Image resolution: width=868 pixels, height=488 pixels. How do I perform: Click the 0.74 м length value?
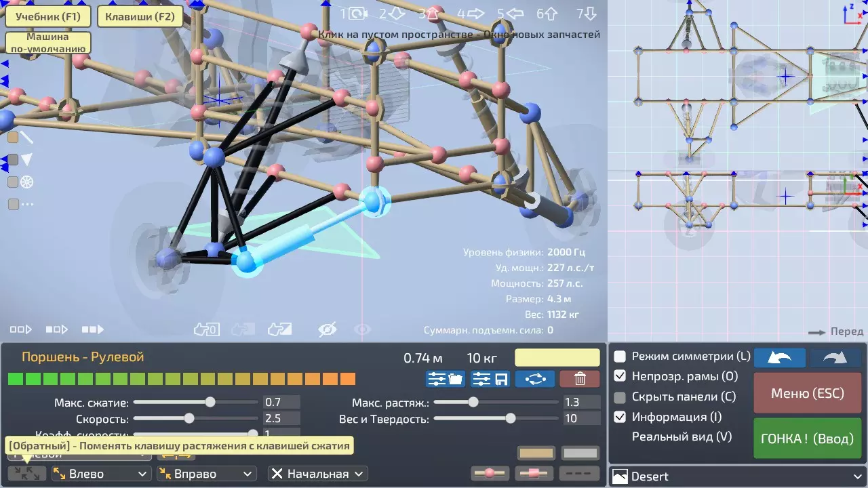(423, 358)
